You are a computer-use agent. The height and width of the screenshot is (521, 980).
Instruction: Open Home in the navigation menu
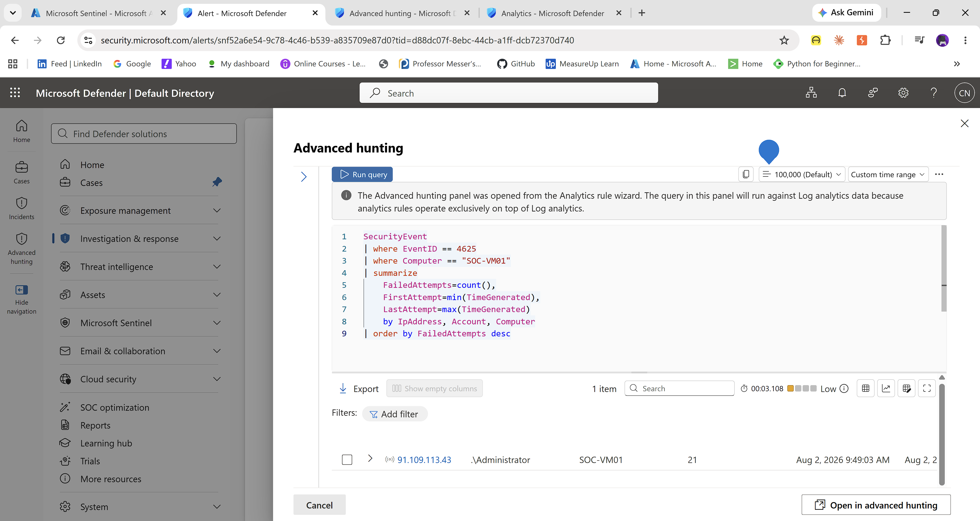(x=92, y=164)
